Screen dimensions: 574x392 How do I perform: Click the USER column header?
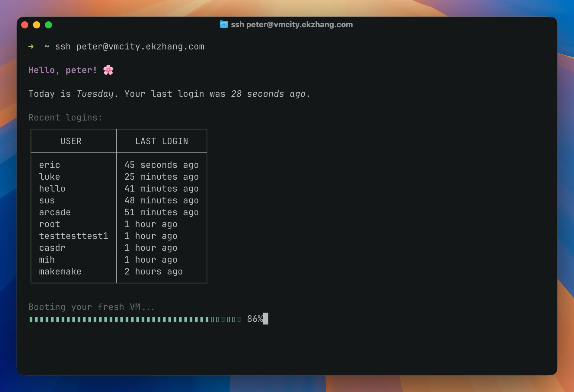click(71, 141)
